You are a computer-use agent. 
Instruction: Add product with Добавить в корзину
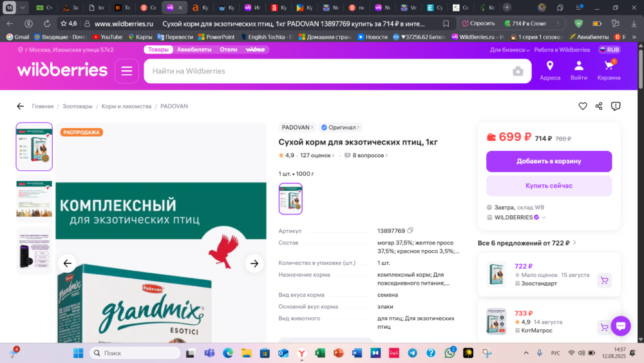(549, 161)
